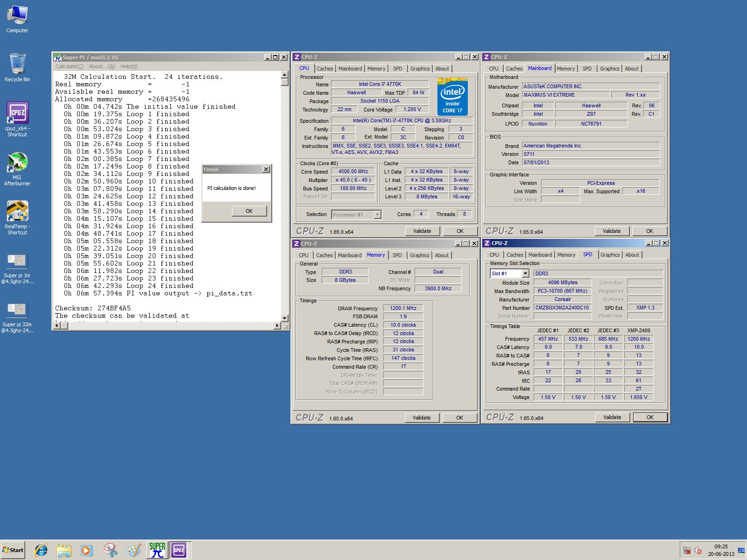Click the Part Number CMZ8GX3M2A2400C10 field

point(562,308)
